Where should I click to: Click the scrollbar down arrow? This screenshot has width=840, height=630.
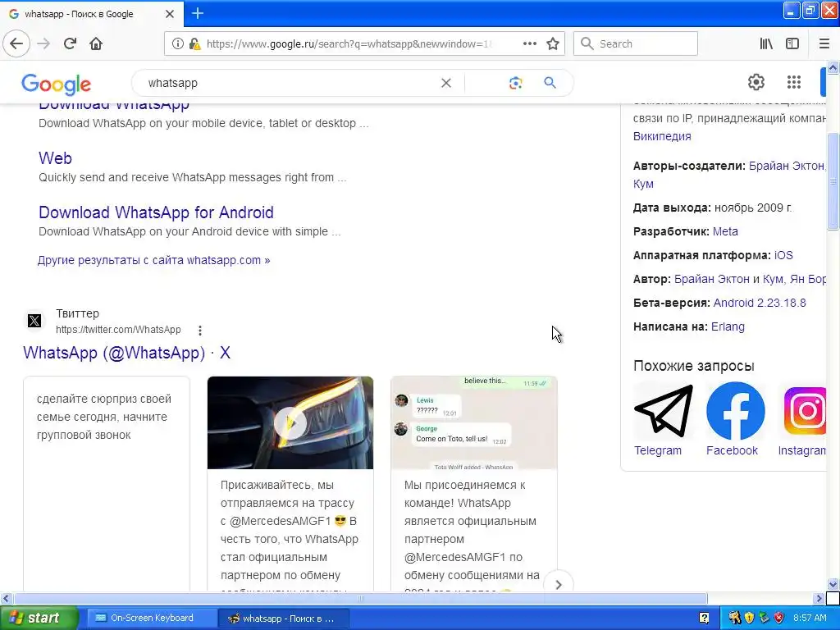click(x=833, y=584)
